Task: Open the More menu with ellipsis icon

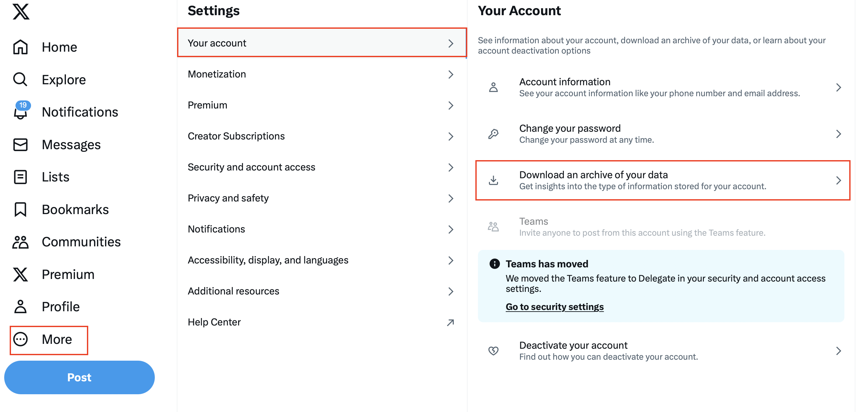Action: pyautogui.click(x=21, y=339)
